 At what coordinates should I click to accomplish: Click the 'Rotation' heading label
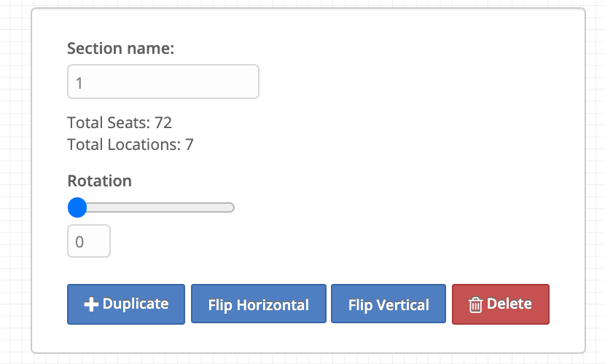(x=100, y=181)
